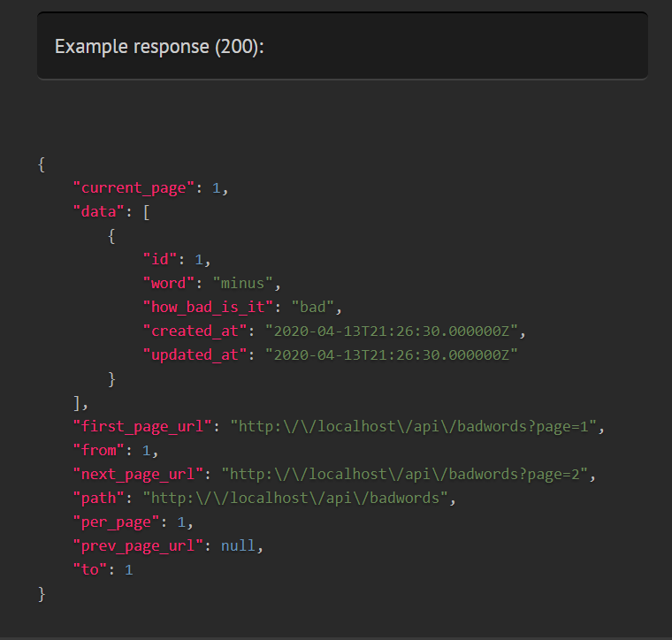
Task: Select the "from" key
Action: click(x=99, y=451)
